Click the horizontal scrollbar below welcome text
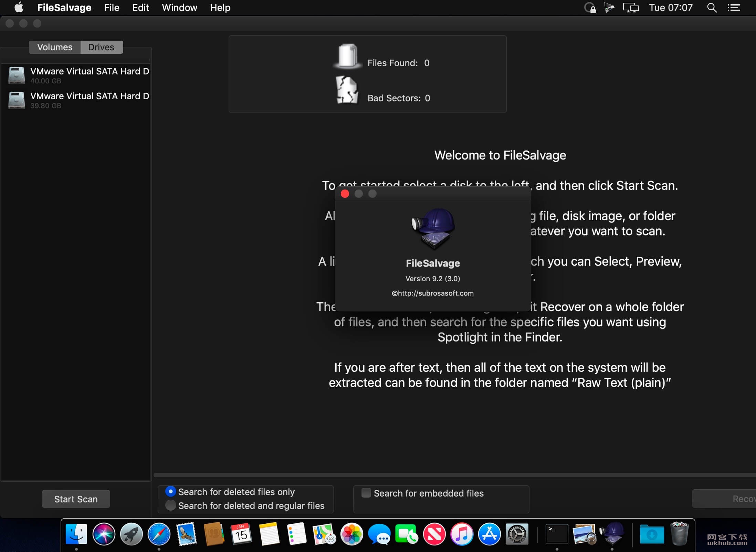The height and width of the screenshot is (552, 756). 454,475
